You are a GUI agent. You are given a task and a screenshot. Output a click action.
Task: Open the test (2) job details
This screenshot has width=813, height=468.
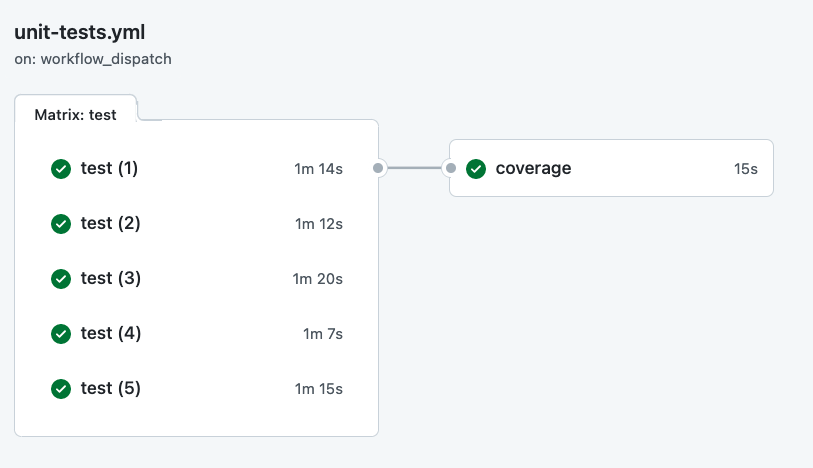coord(110,224)
